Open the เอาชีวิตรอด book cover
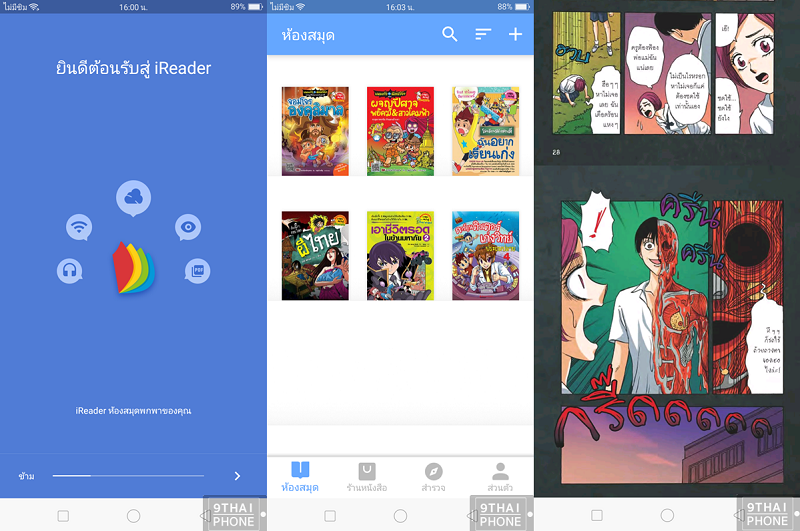The height and width of the screenshot is (531, 800). click(x=400, y=255)
